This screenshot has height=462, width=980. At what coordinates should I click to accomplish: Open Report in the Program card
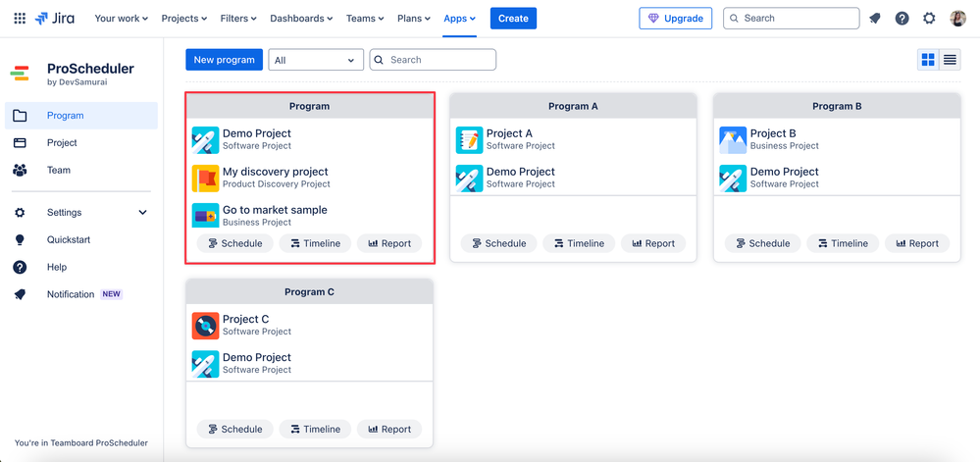(389, 244)
